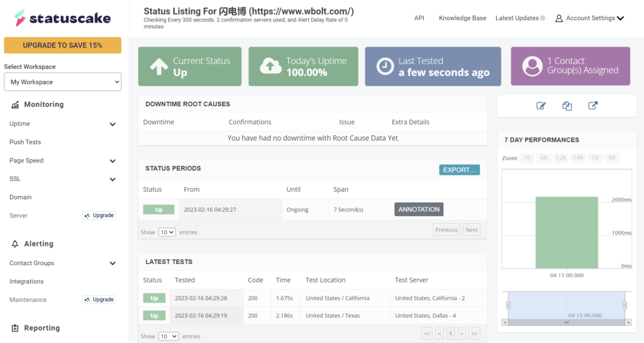Go to Integrations in the sidebar

pyautogui.click(x=26, y=281)
